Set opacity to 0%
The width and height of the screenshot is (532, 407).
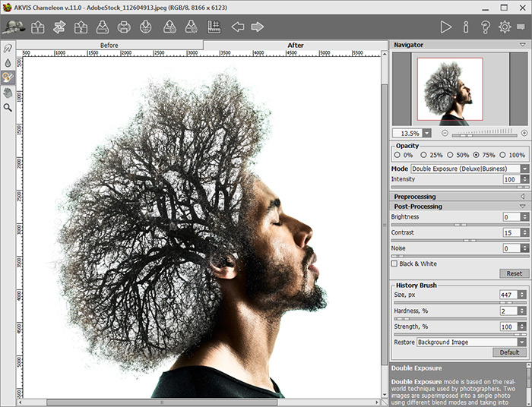[397, 155]
